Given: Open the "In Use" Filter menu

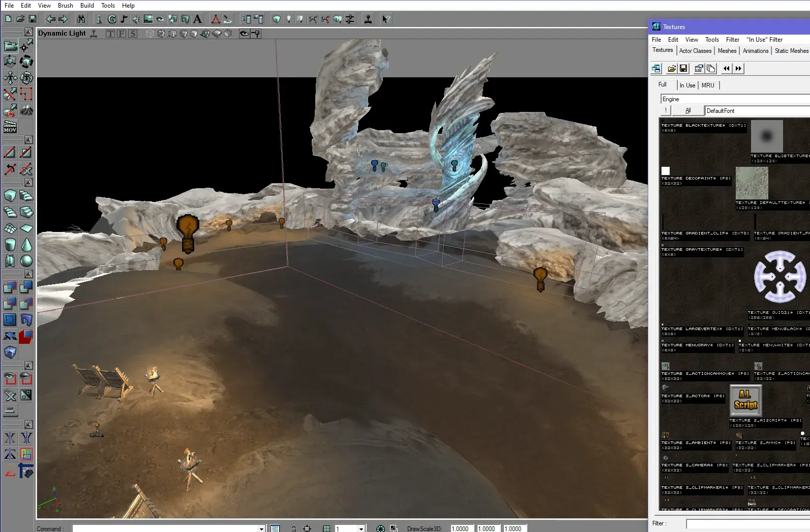Looking at the screenshot, I should click(764, 40).
